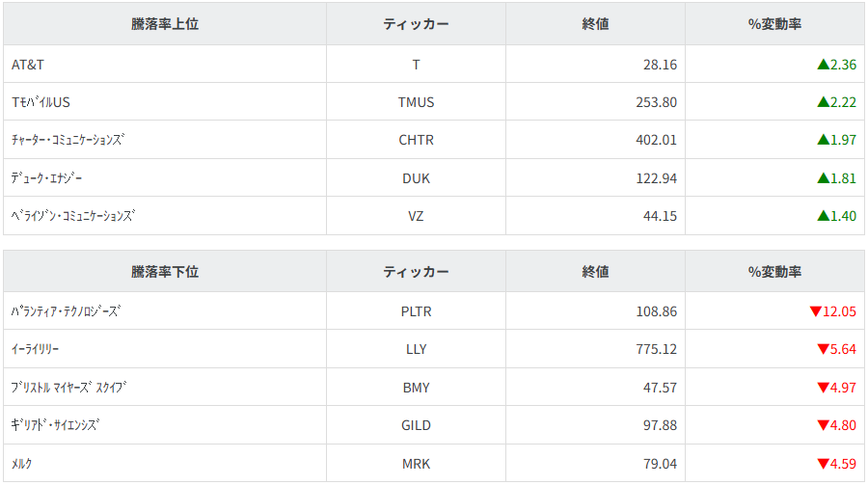Click the メルク company name
This screenshot has width=868, height=485.
pyautogui.click(x=22, y=464)
